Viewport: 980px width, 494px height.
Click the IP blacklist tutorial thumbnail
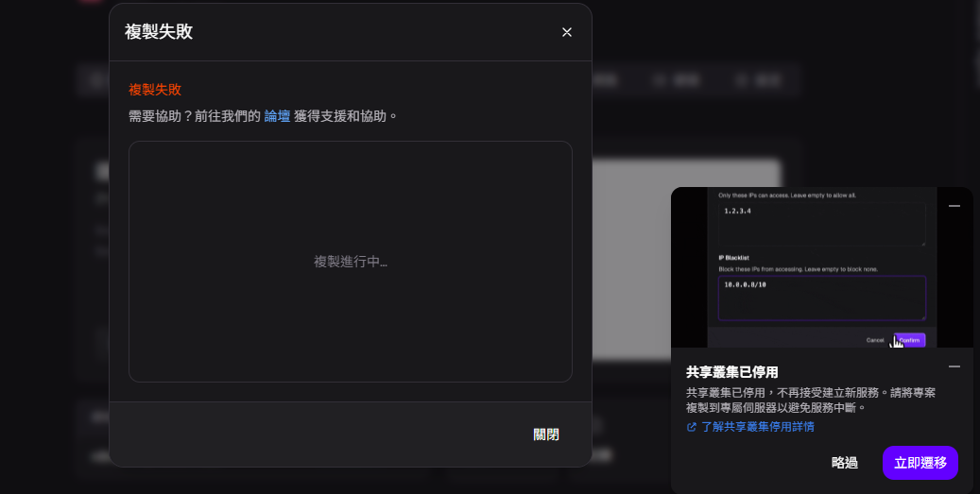point(822,267)
